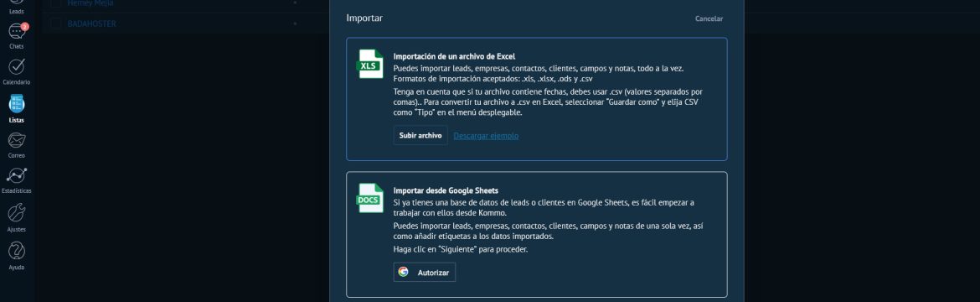The width and height of the screenshot is (980, 302).
Task: Click the green XLS file icon
Action: pyautogui.click(x=369, y=64)
